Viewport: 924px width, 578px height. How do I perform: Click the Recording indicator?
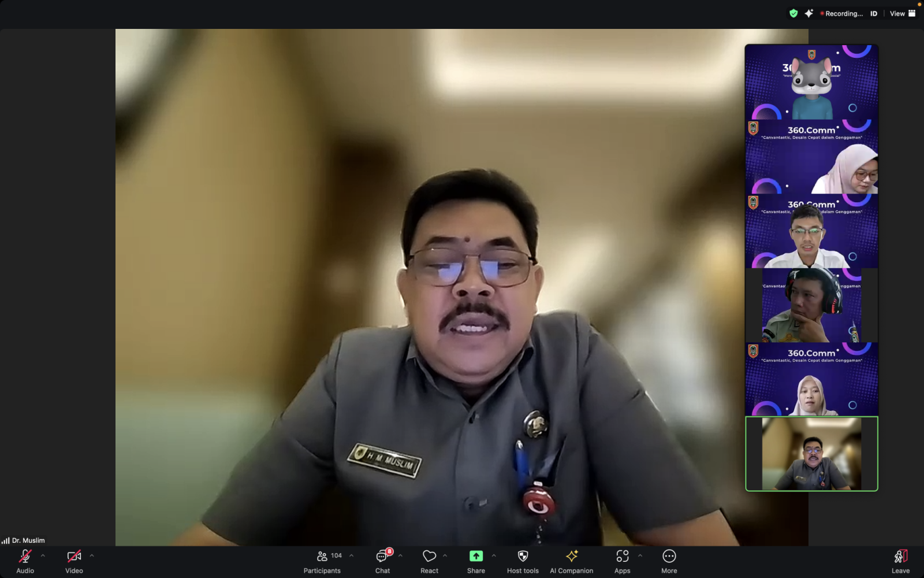841,13
